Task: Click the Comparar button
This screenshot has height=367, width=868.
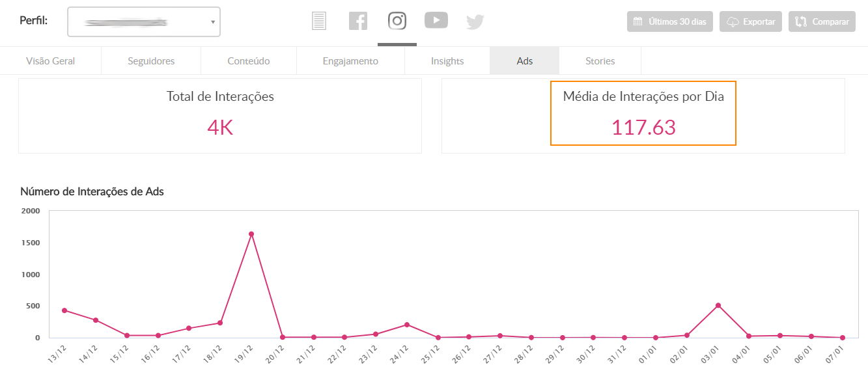Action: pyautogui.click(x=822, y=21)
